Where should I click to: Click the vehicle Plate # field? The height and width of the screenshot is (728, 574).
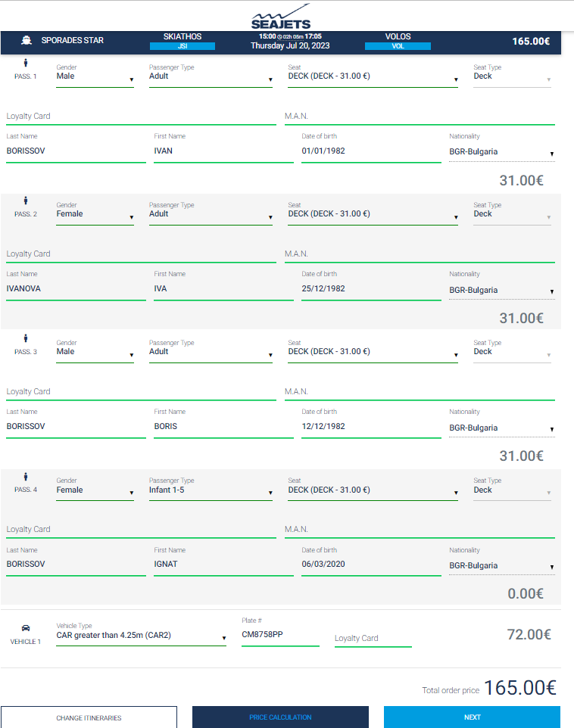tap(280, 636)
